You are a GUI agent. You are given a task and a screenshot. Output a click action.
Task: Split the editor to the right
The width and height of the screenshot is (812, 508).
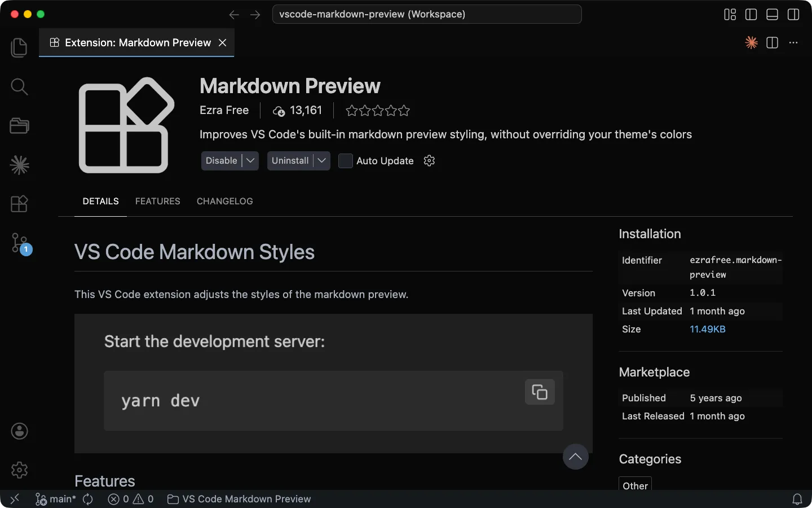pyautogui.click(x=773, y=43)
